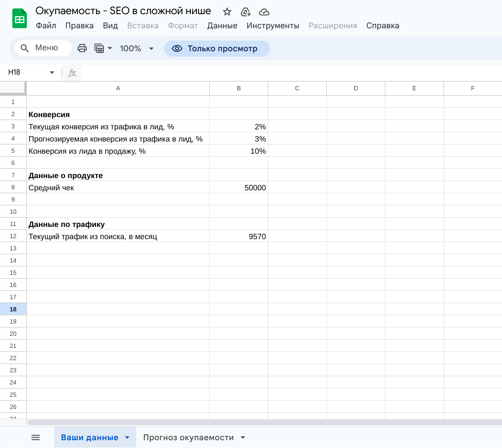Open the Расширения menu

click(x=333, y=25)
